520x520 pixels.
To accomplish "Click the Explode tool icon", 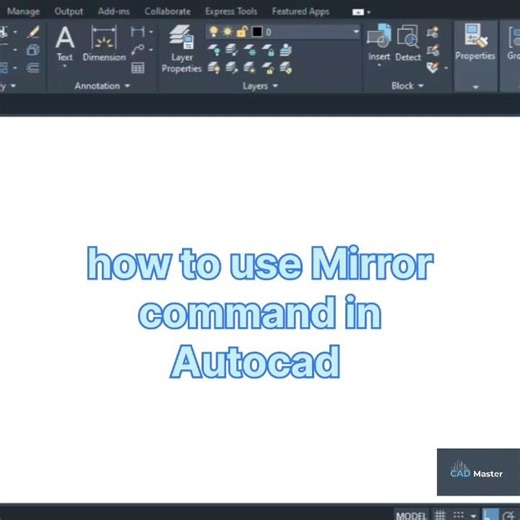I will [x=33, y=50].
